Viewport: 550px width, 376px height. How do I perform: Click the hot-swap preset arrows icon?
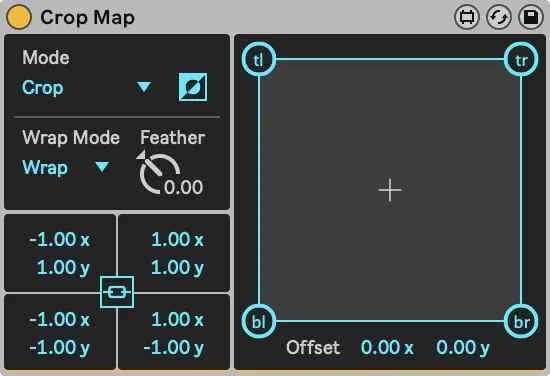499,17
